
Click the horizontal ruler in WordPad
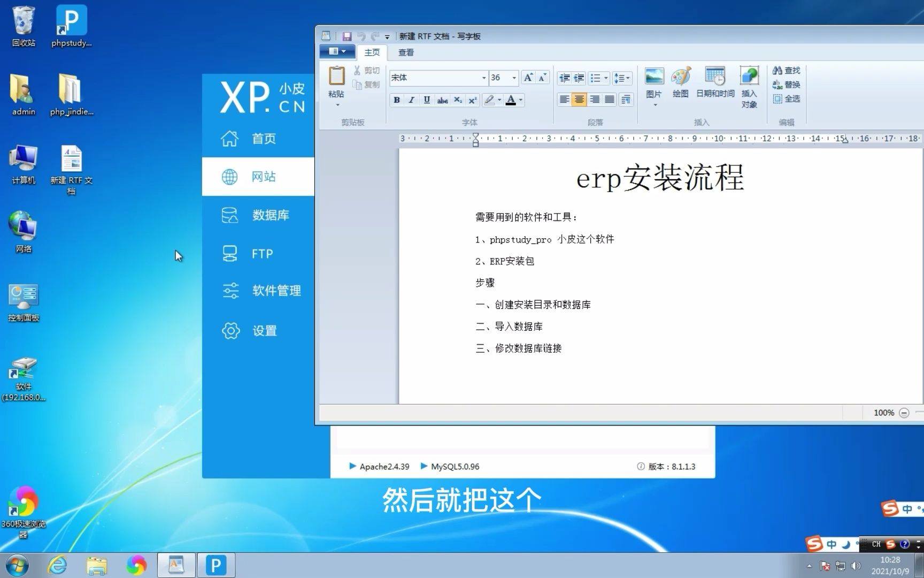click(660, 139)
